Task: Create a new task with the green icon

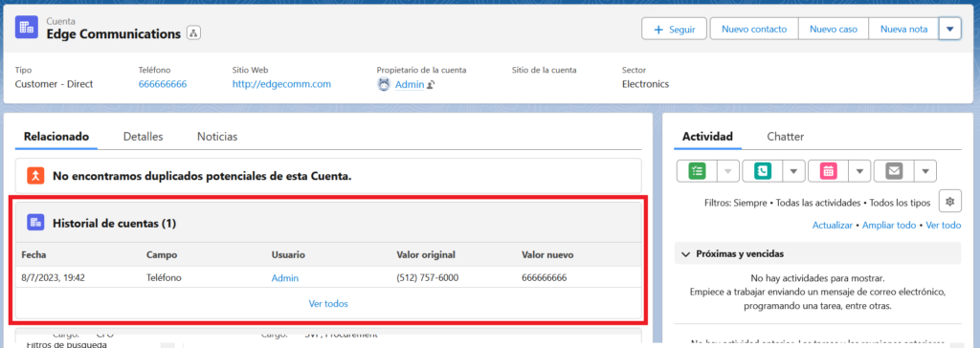Action: tap(697, 170)
